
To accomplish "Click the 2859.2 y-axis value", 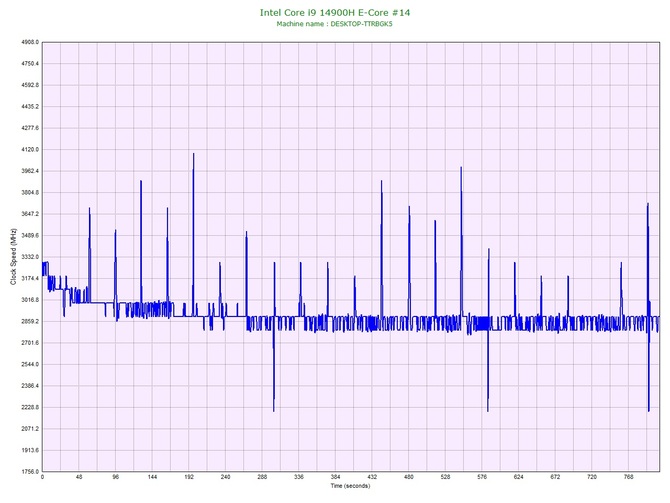I will 30,321.
